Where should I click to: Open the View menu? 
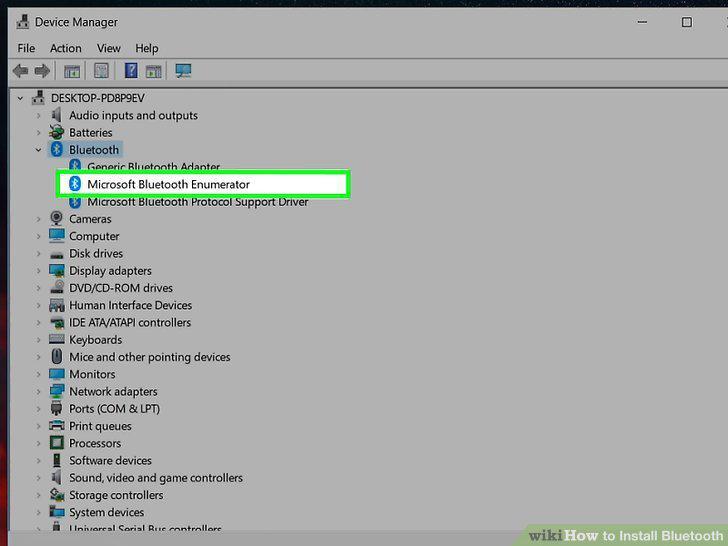[x=109, y=48]
